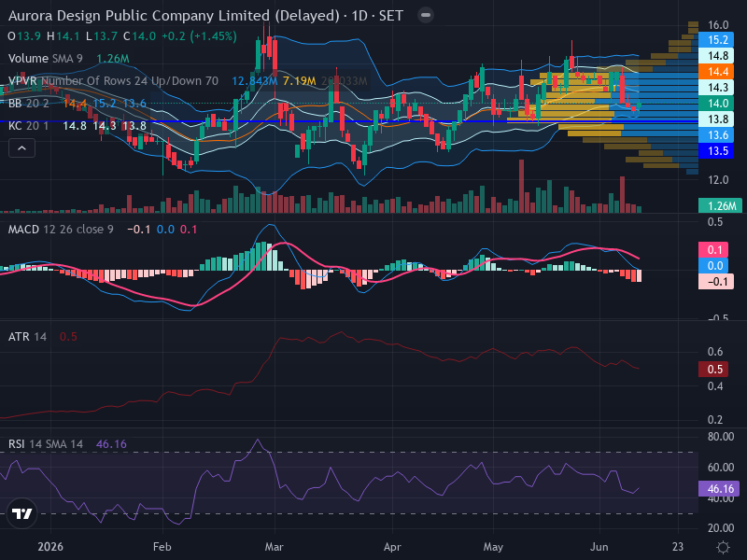Click the 2026 year label on time axis
This screenshot has width=747, height=560.
pos(50,547)
